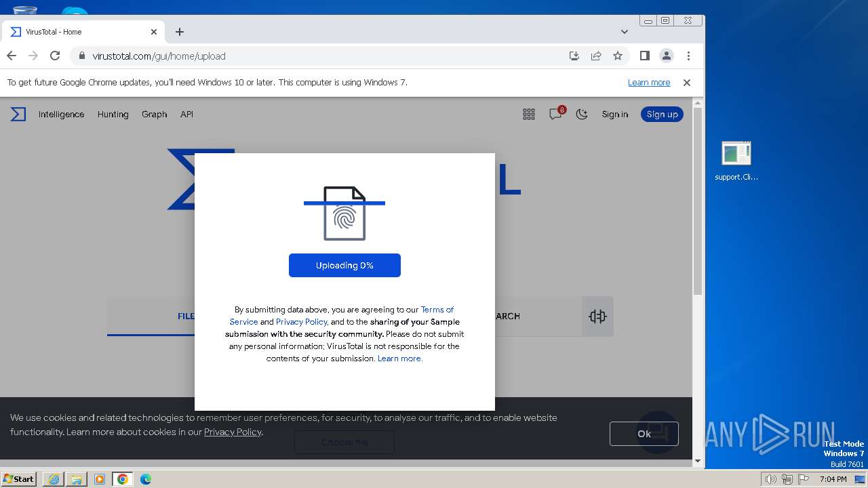This screenshot has width=868, height=488.
Task: Open Chrome three-dot menu
Action: tap(688, 56)
